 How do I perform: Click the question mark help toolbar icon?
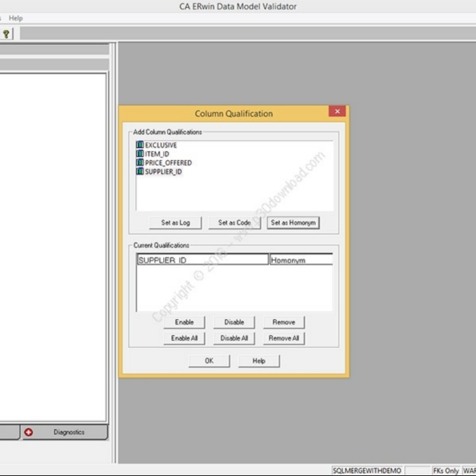(x=6, y=34)
